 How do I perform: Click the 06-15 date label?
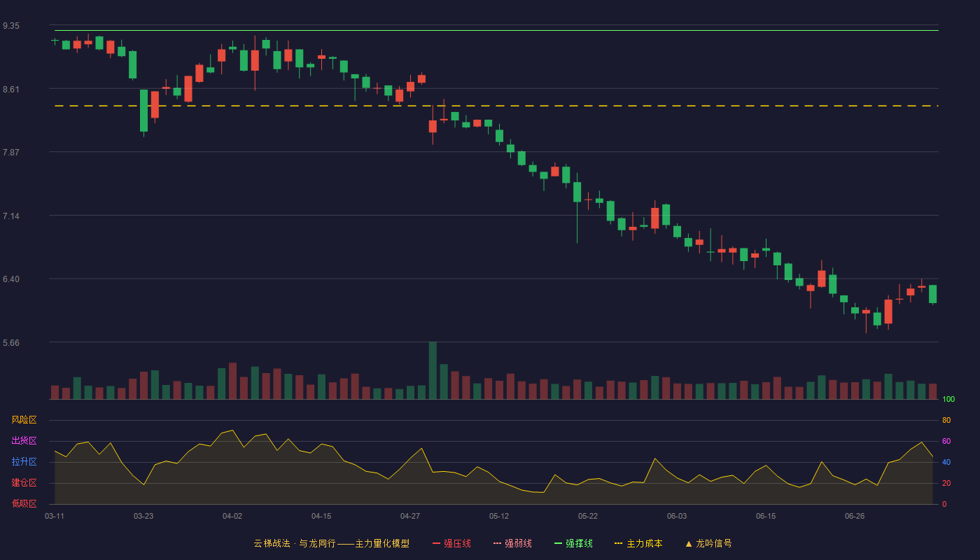coord(766,516)
